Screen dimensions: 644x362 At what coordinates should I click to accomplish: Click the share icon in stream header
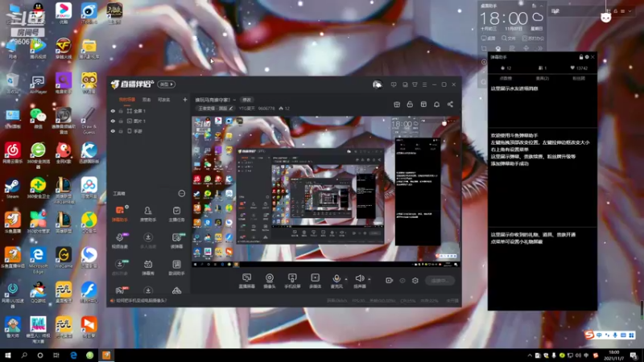[450, 105]
